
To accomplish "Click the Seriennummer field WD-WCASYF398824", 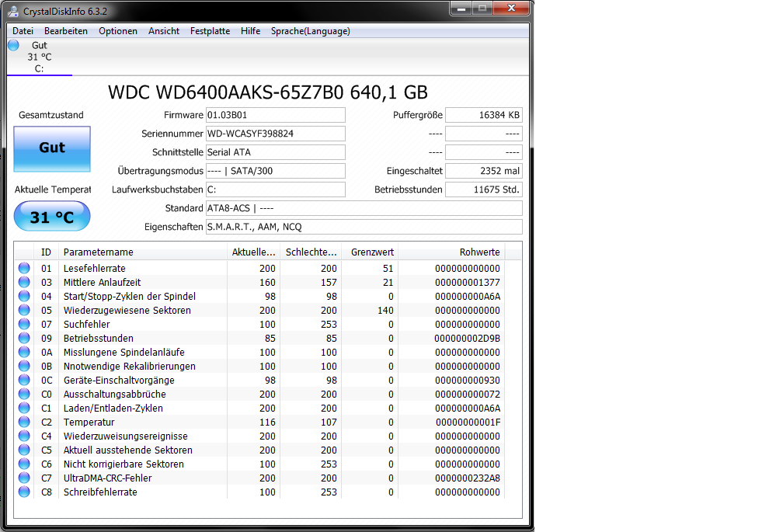I will point(276,134).
